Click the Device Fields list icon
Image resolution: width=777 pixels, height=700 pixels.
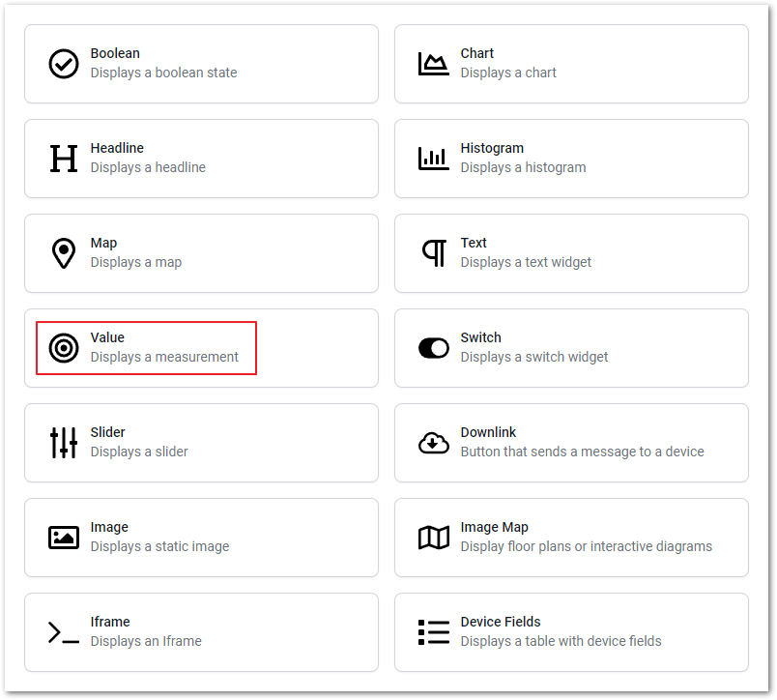pos(434,632)
